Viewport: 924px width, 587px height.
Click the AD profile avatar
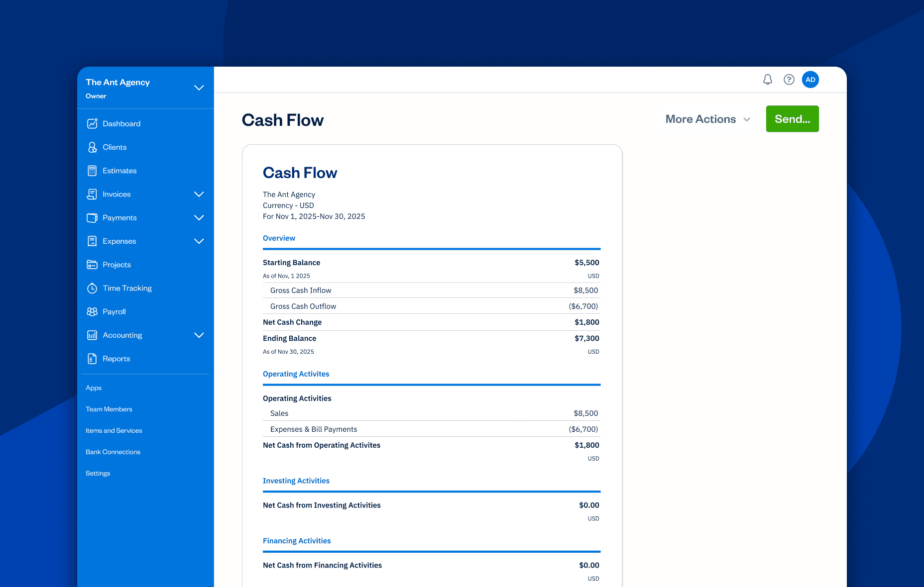click(810, 79)
